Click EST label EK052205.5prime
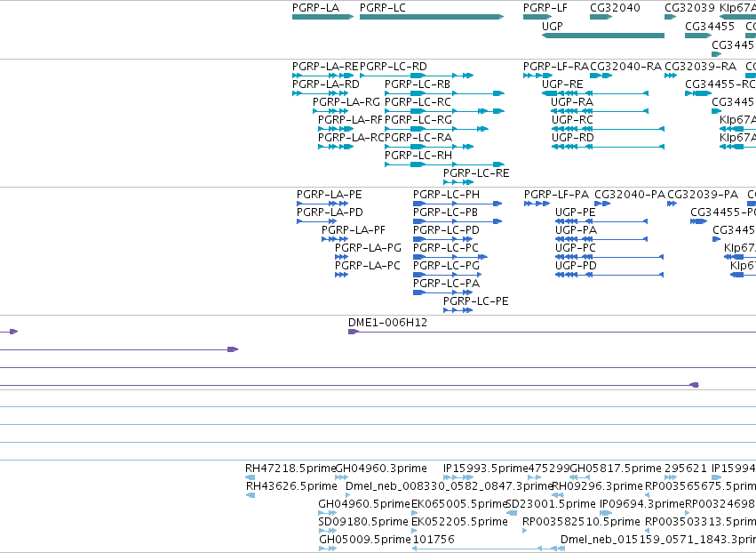Viewport: 756px width, 553px height. pyautogui.click(x=459, y=522)
